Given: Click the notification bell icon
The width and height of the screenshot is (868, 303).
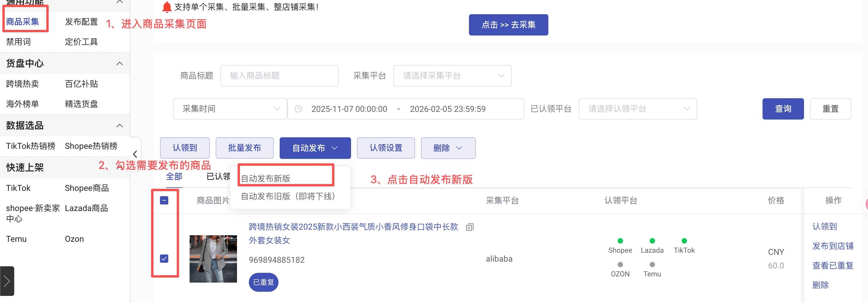Looking at the screenshot, I should pyautogui.click(x=167, y=7).
